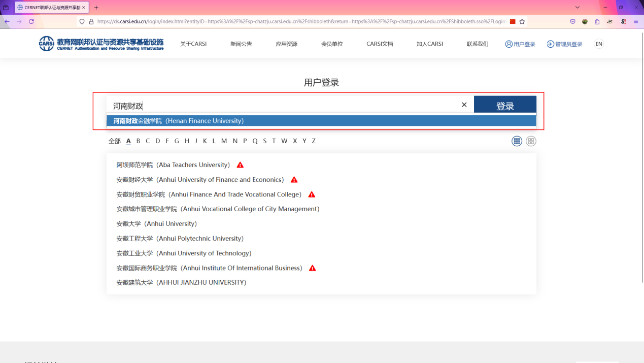The height and width of the screenshot is (363, 644).
Task: Click warning triangle beside Aba Teachers University
Action: (x=240, y=165)
